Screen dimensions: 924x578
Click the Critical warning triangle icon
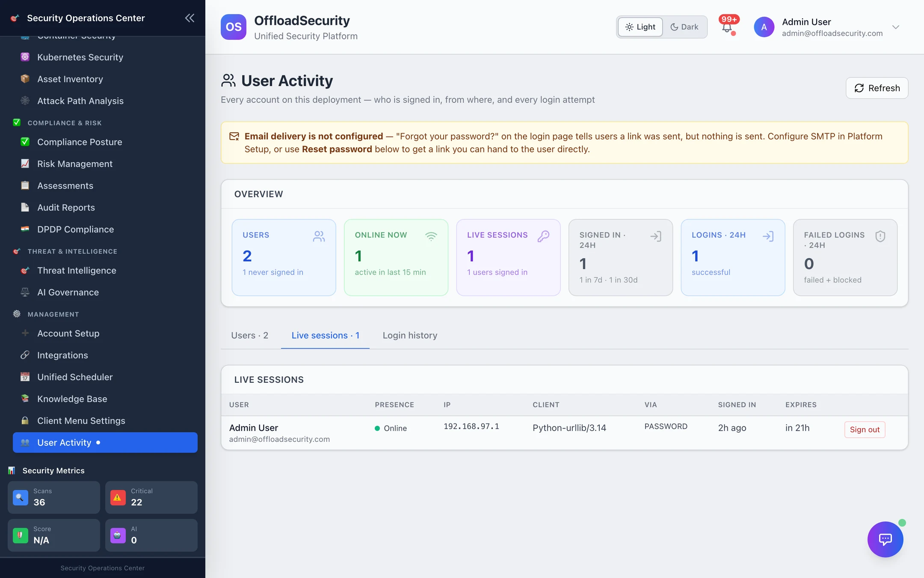coord(118,498)
